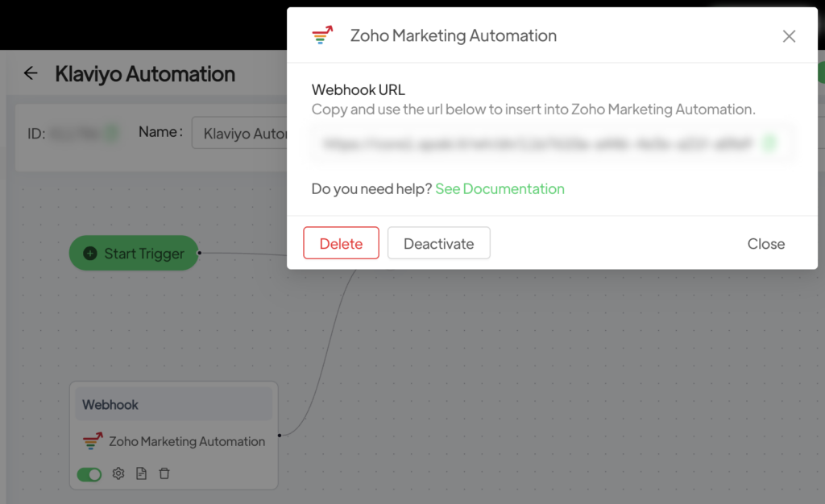
Task: Select the Webhook node header
Action: [173, 405]
